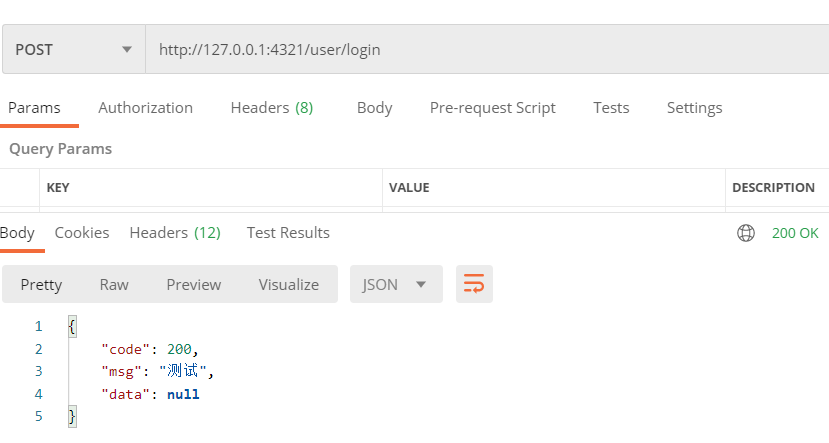Click the globe network icon
This screenshot has height=443, width=829.
click(x=745, y=233)
